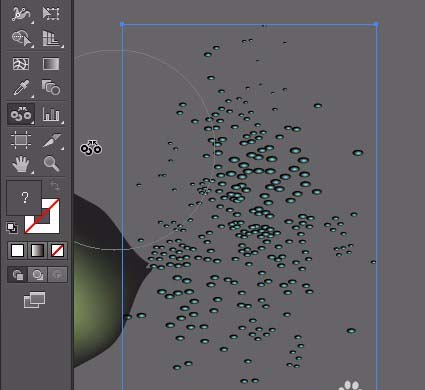The image size is (425, 390).
Task: Open Change Screen Mode button
Action: coord(34,300)
